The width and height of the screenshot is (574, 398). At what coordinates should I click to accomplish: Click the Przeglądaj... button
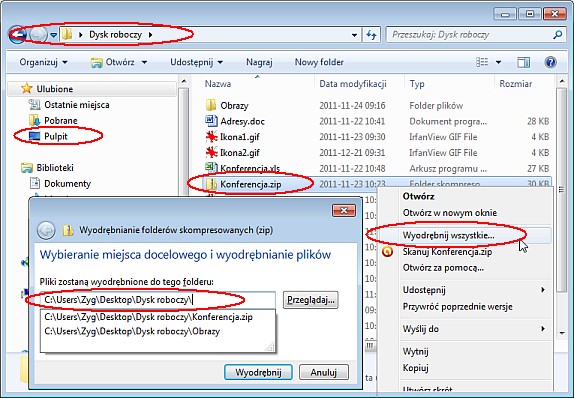pos(310,300)
